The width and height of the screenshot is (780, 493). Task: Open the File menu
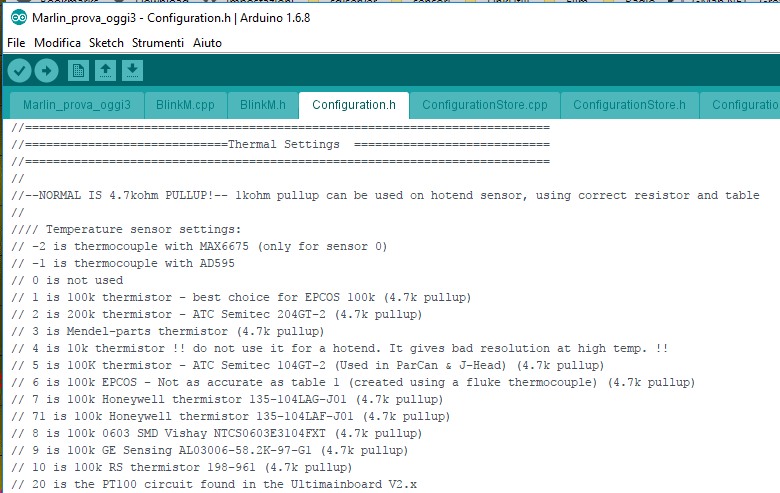click(16, 43)
